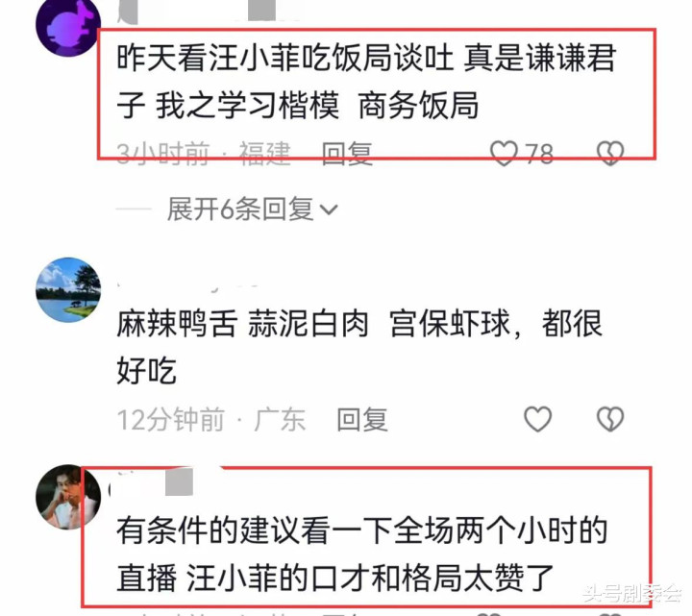The height and width of the screenshot is (616, 692).
Task: Tap broken-heart dislike on the Guangdong comment
Action: click(610, 419)
